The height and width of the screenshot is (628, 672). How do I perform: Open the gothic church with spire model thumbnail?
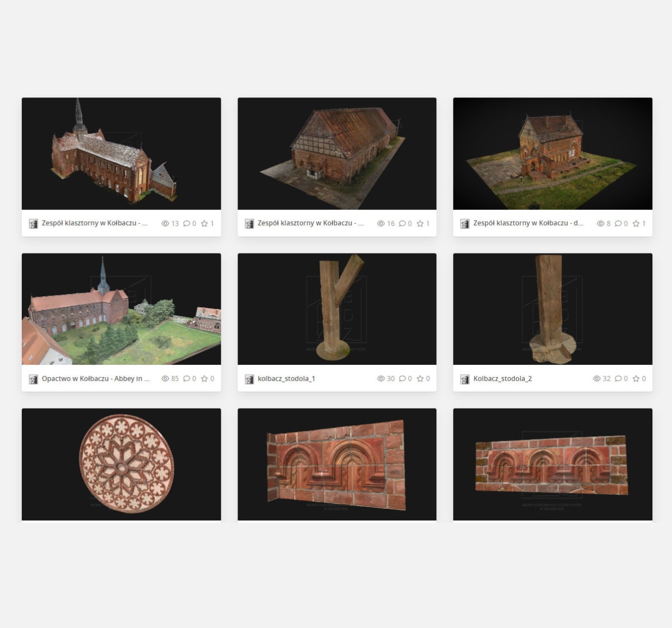pos(121,153)
